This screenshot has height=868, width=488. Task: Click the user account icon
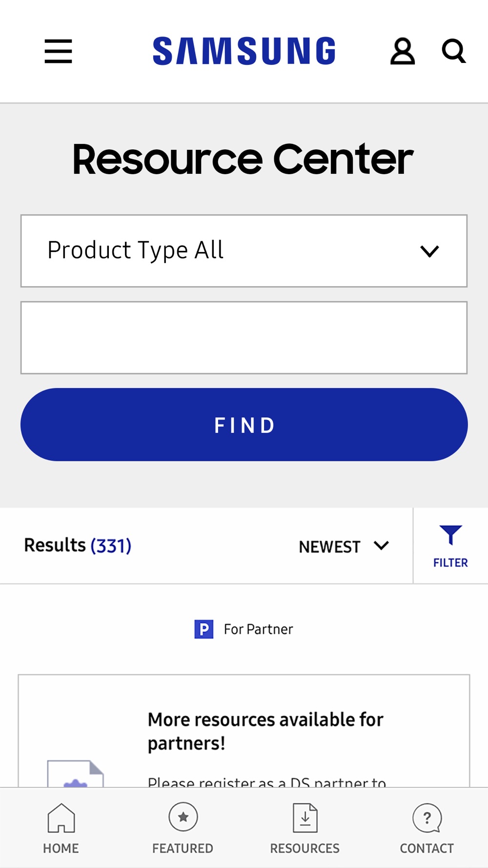(402, 51)
